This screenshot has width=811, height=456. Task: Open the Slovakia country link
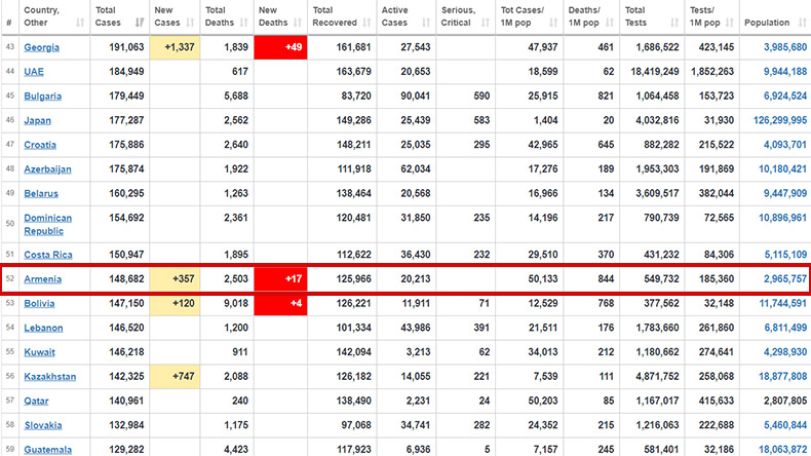[43, 425]
